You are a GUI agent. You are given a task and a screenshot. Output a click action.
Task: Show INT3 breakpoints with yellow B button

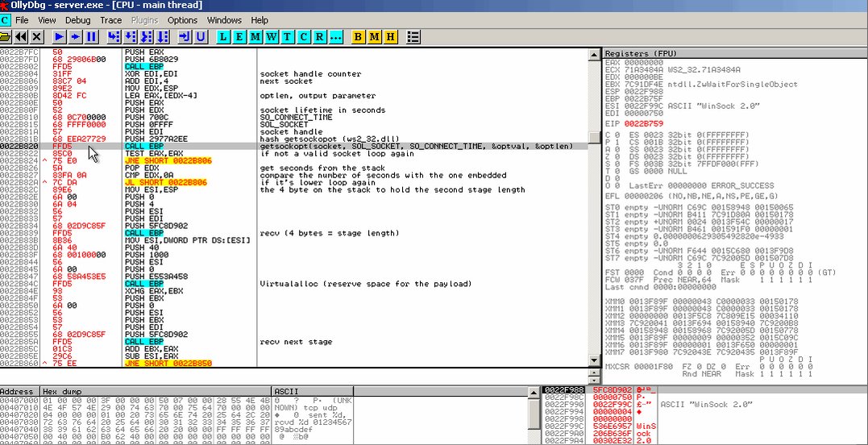358,37
